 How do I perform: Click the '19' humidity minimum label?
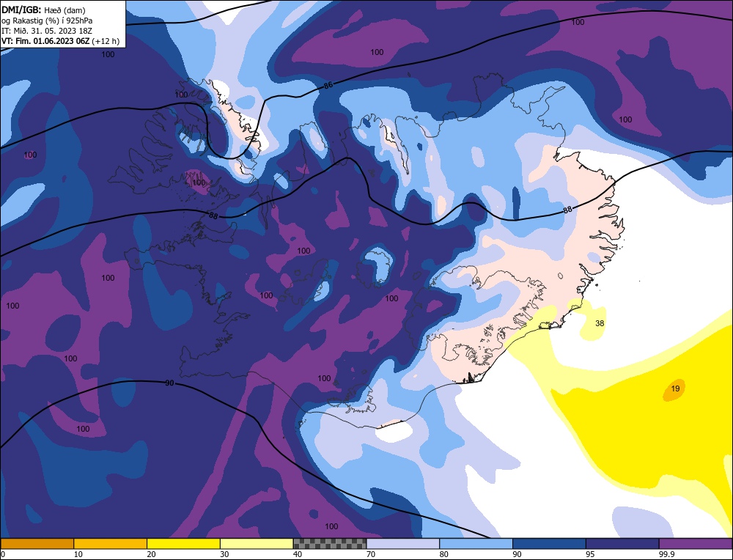[x=676, y=388]
